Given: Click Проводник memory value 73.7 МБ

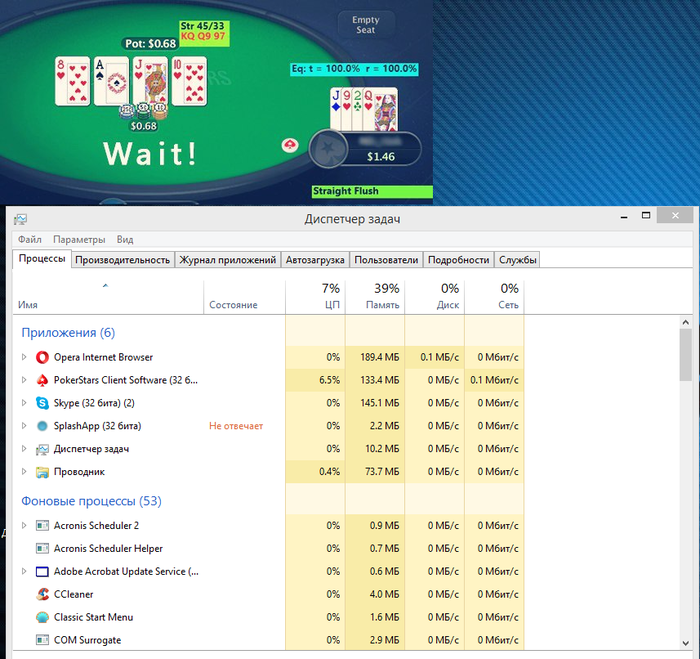Looking at the screenshot, I should [382, 472].
